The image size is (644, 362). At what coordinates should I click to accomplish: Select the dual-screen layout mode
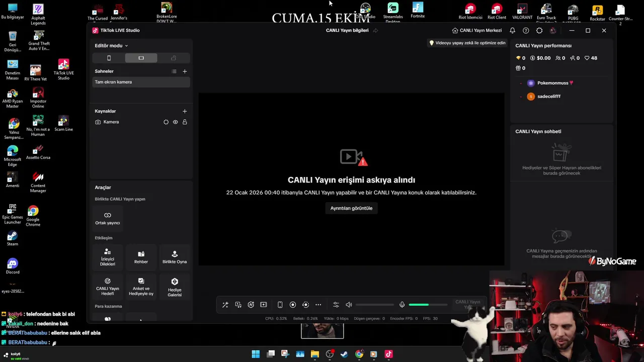point(173,58)
